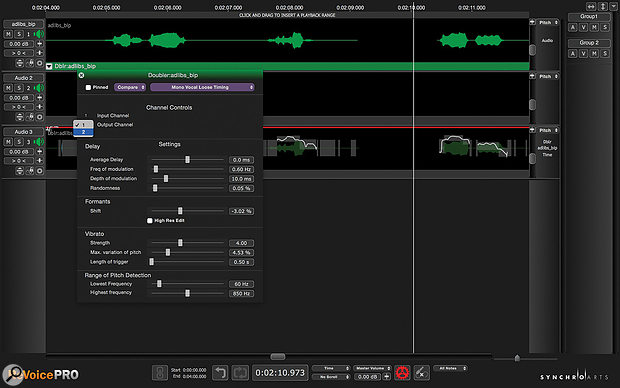The height and width of the screenshot is (388, 620).
Task: Mute the Audio 3 track
Action: (8, 142)
